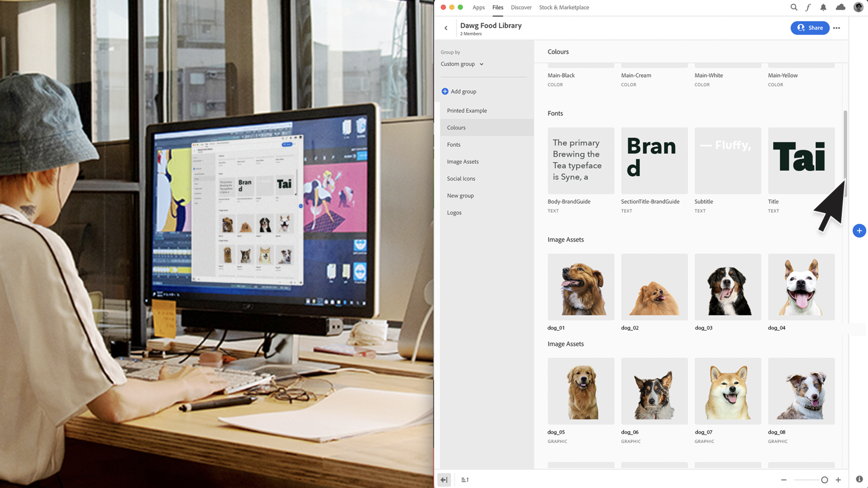
Task: Click the blue plus add-element button
Action: (x=859, y=231)
